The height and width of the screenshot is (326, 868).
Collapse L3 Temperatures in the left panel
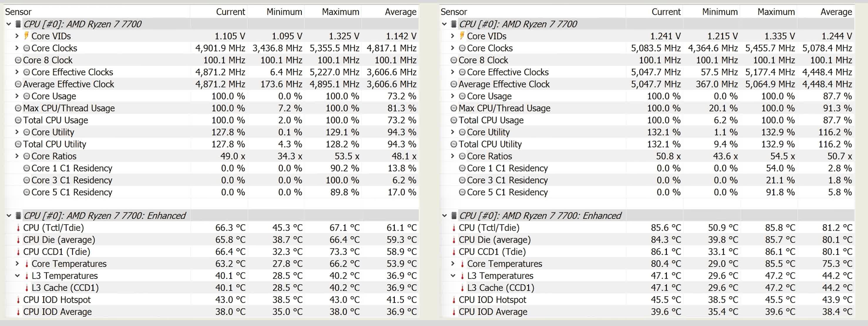(x=17, y=276)
